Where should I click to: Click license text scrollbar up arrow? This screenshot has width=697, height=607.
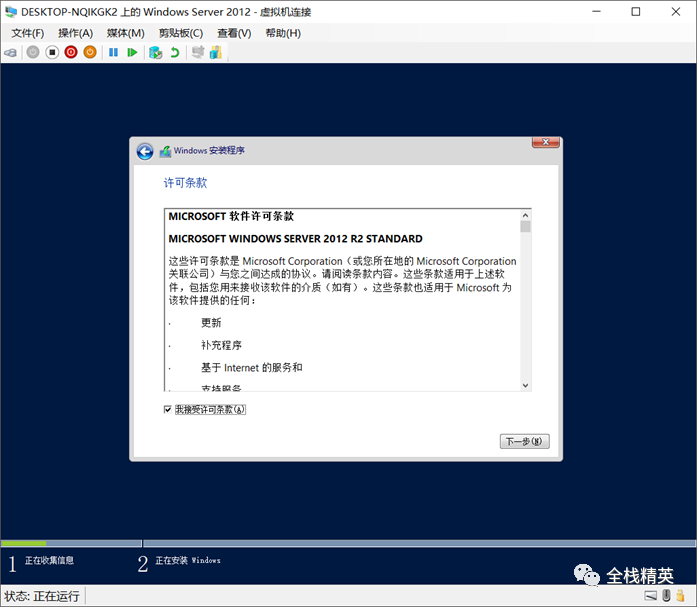[x=525, y=215]
